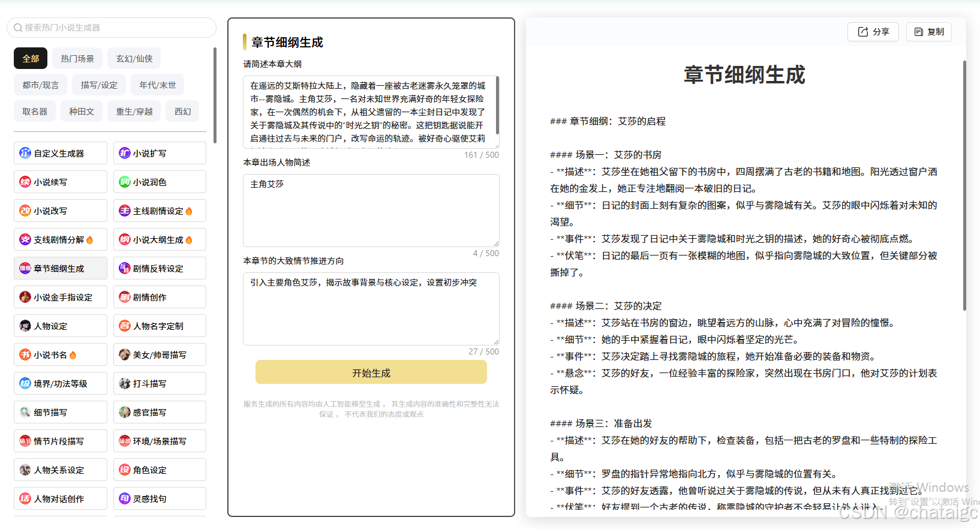The image size is (980, 529).
Task: Click the 小说大纲生成 icon
Action: (x=125, y=239)
